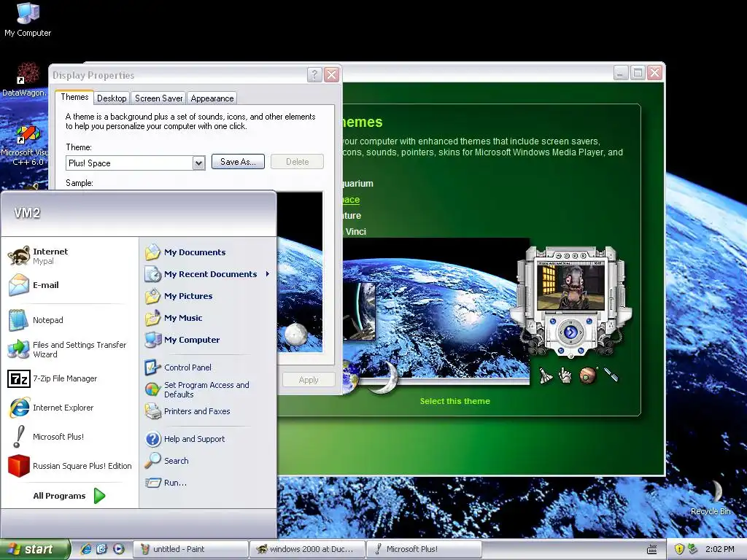Click the theme sample preview image
Viewport: 747px width, 560px height.
click(300, 273)
